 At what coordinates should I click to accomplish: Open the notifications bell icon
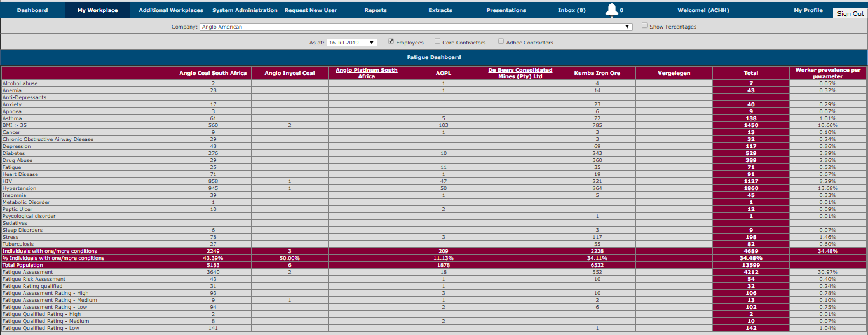coord(611,10)
